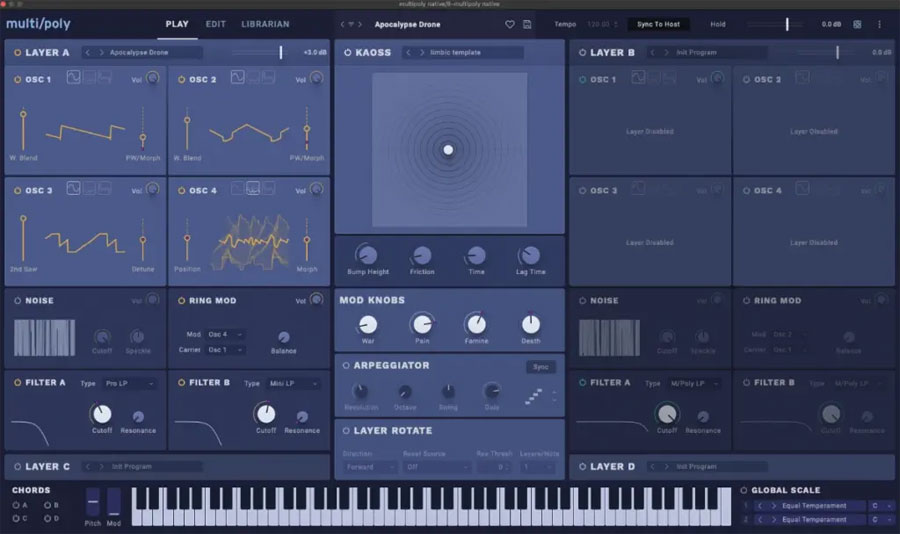Select the first waveform mode icon in Layer A OSC 2
The image size is (900, 534).
tap(237, 76)
